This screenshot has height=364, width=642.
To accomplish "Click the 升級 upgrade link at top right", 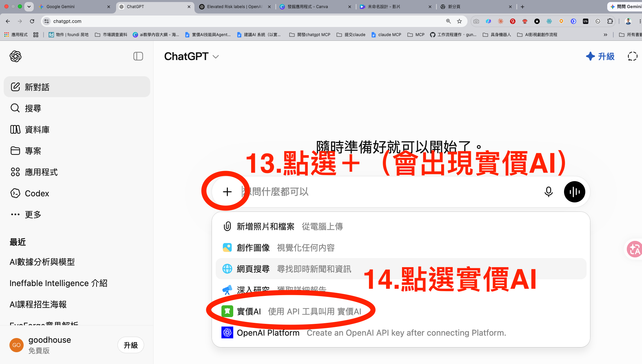I will pyautogui.click(x=600, y=56).
